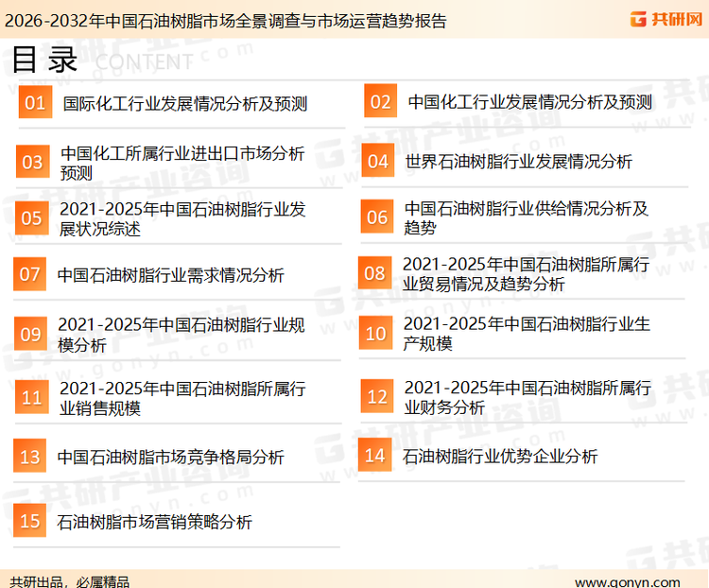Select chapter 石油树脂市场营销策略分析
Image resolution: width=709 pixels, height=588 pixels.
155,522
